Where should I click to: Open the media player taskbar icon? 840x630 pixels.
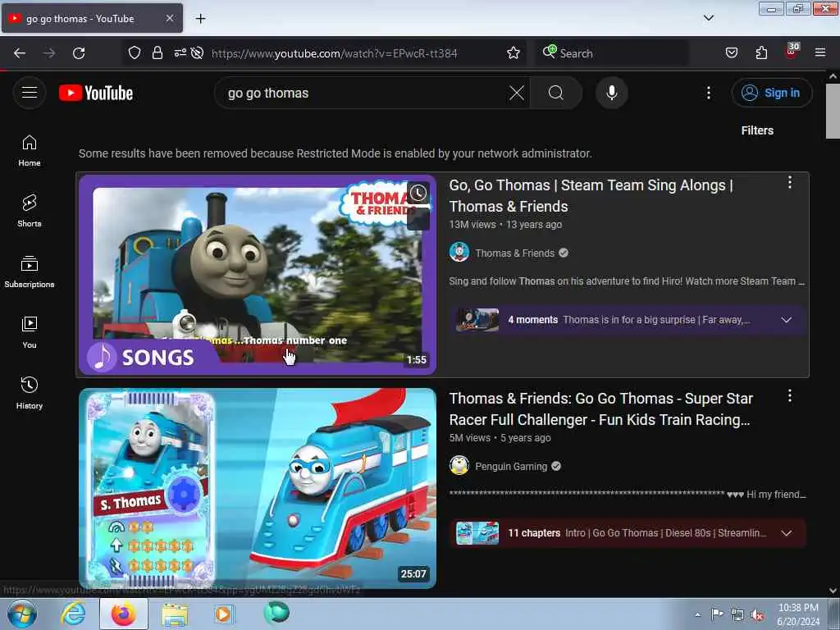click(224, 614)
